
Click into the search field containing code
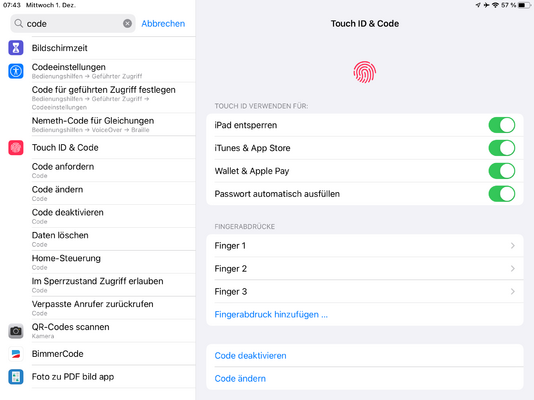pyautogui.click(x=73, y=23)
